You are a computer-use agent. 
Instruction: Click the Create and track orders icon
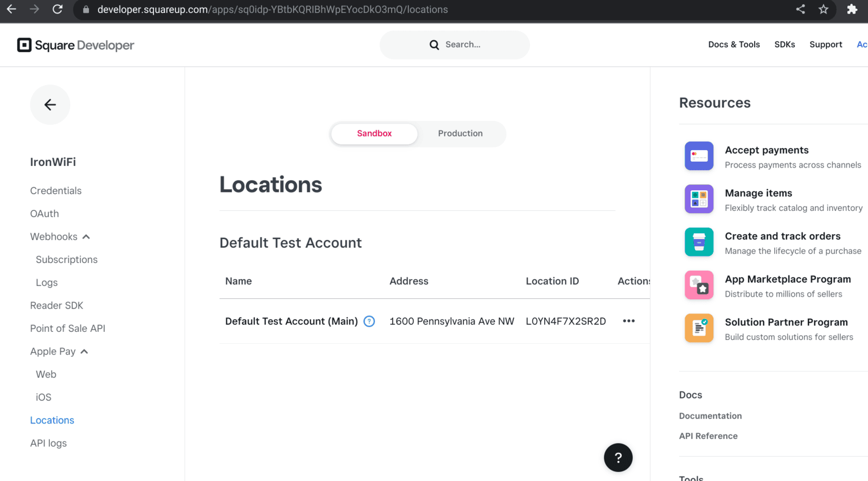pos(699,242)
